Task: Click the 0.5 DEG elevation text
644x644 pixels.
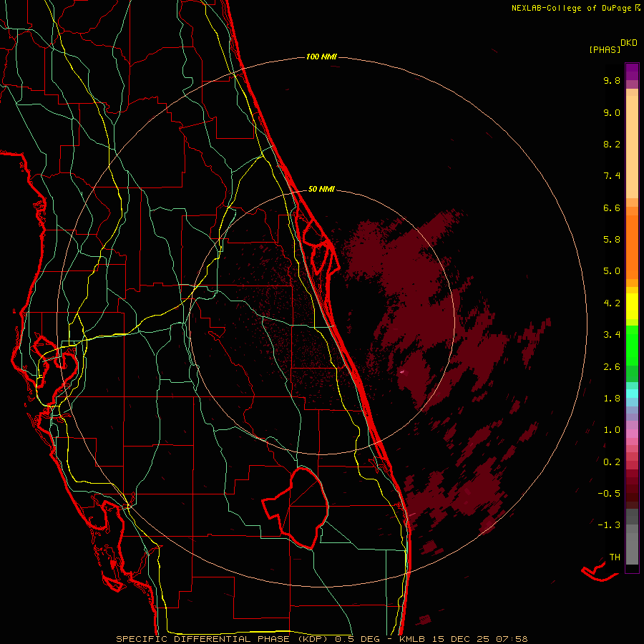Action: pos(357,639)
